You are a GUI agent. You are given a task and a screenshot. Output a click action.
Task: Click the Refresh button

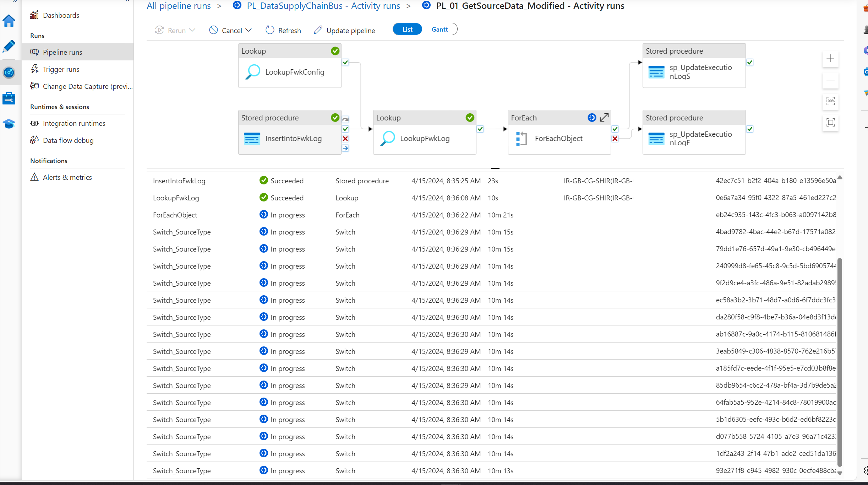tap(283, 30)
